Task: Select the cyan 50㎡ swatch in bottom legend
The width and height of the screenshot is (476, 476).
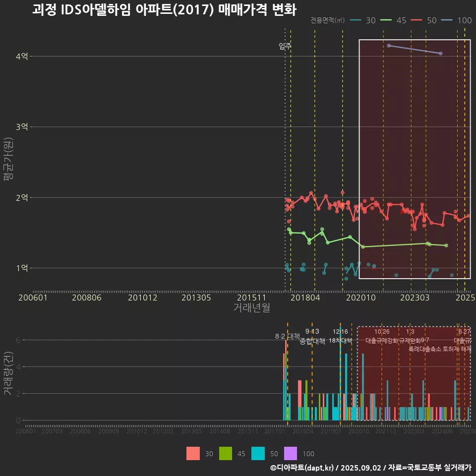Action: pos(258,454)
